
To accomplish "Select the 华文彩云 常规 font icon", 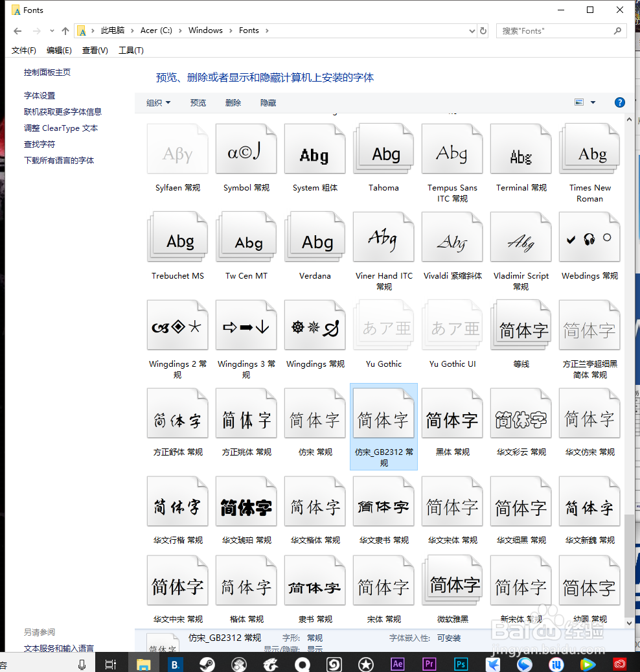I will tap(521, 413).
